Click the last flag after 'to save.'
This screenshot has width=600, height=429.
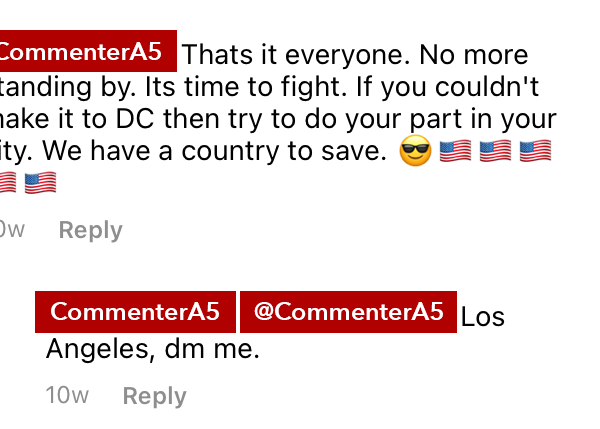pyautogui.click(x=535, y=151)
